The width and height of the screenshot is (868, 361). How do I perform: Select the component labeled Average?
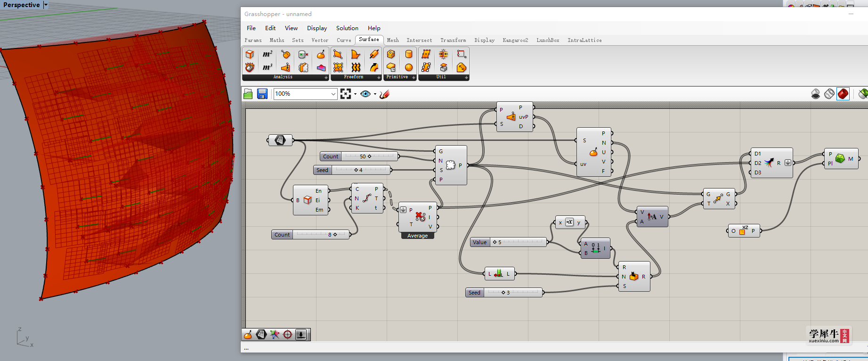coord(418,221)
